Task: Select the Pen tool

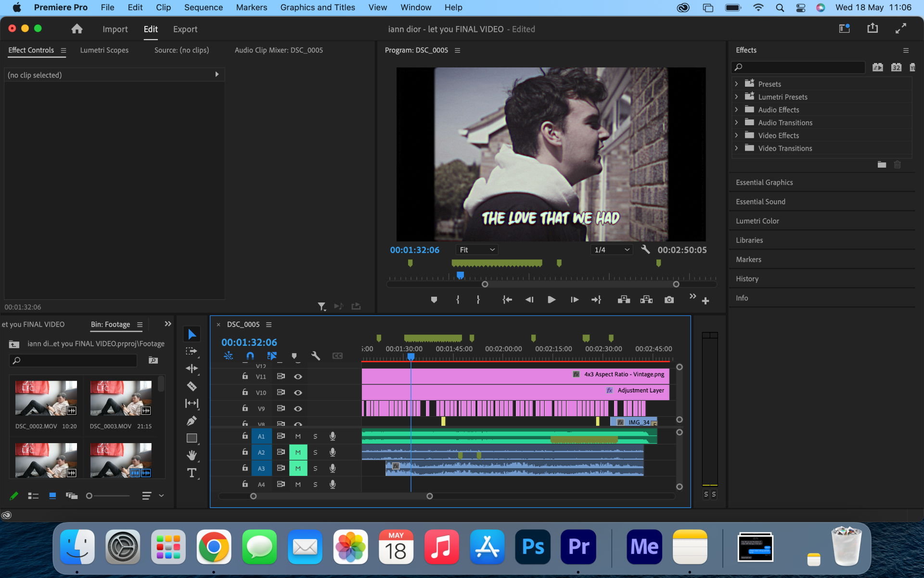Action: pos(192,421)
